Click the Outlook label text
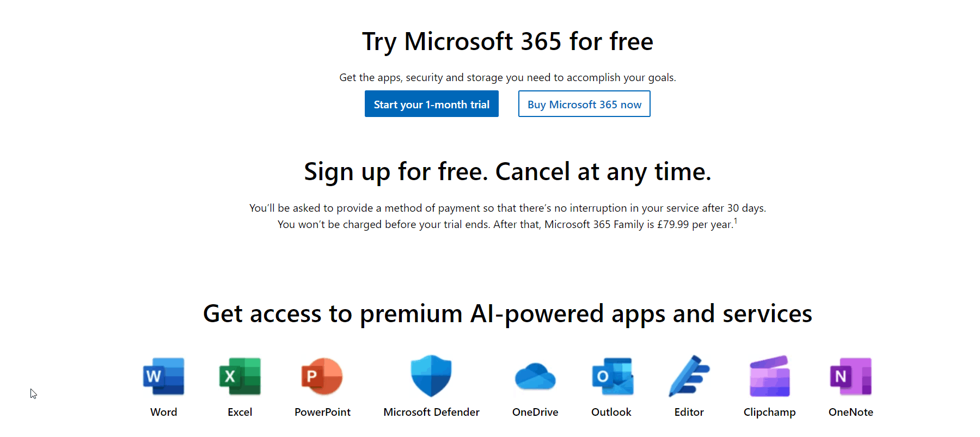The height and width of the screenshot is (437, 980). 611,412
